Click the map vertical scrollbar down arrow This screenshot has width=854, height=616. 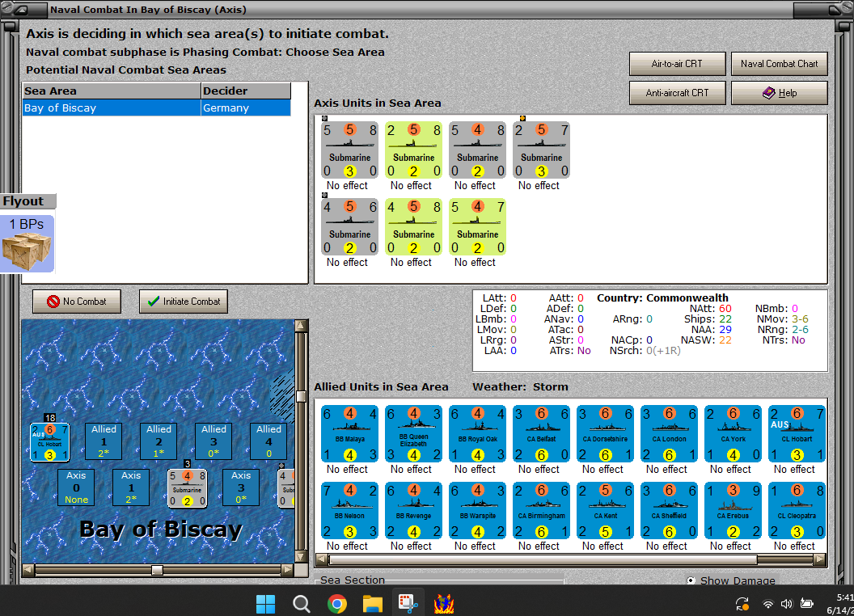301,557
